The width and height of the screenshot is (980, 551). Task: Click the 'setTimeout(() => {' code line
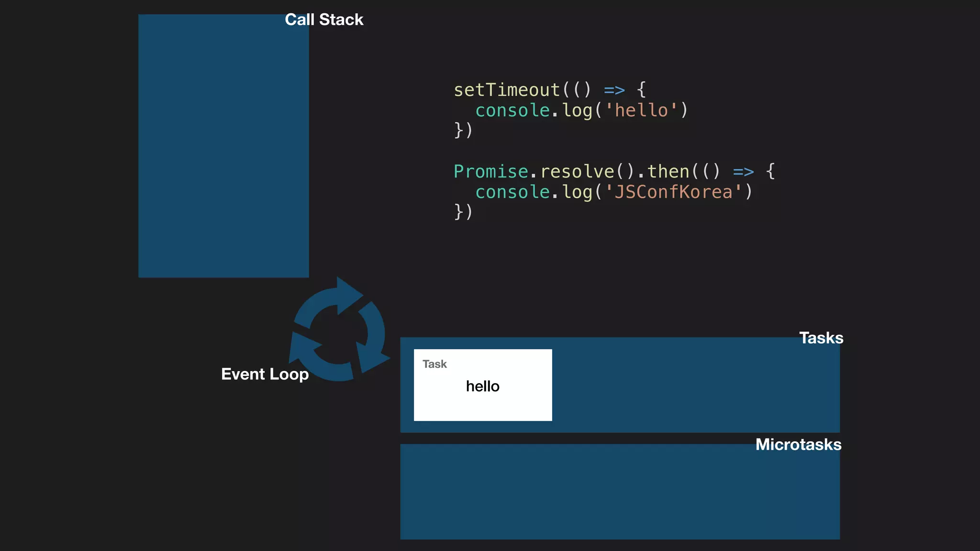click(550, 90)
